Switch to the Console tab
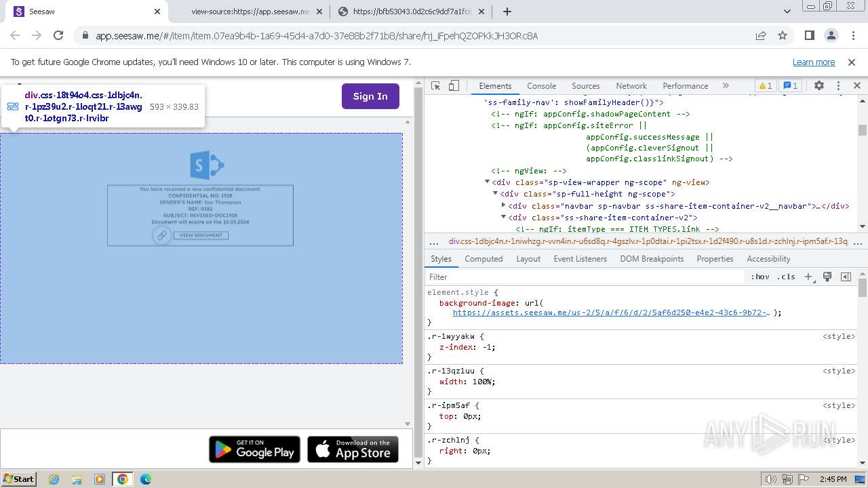Screen dimensions: 868x488 point(541,86)
